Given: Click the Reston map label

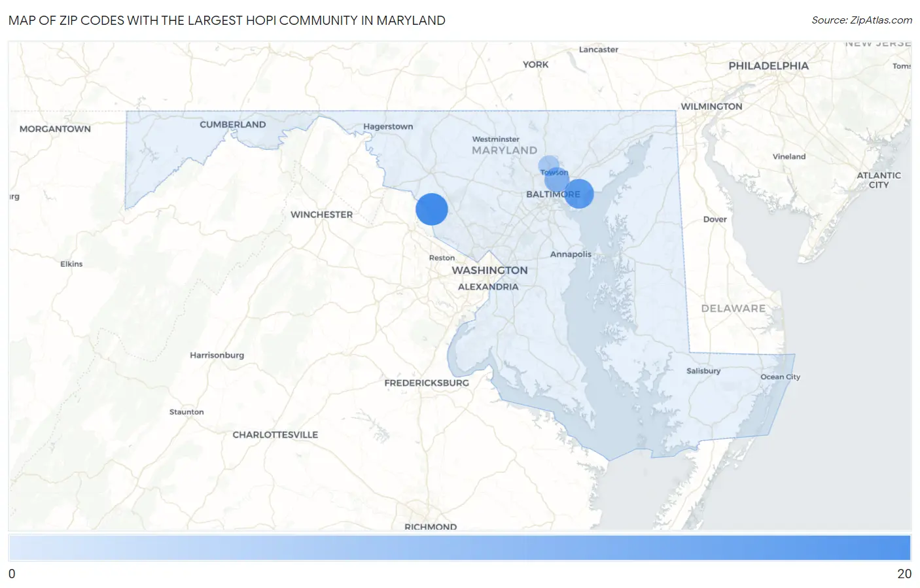Looking at the screenshot, I should point(442,258).
